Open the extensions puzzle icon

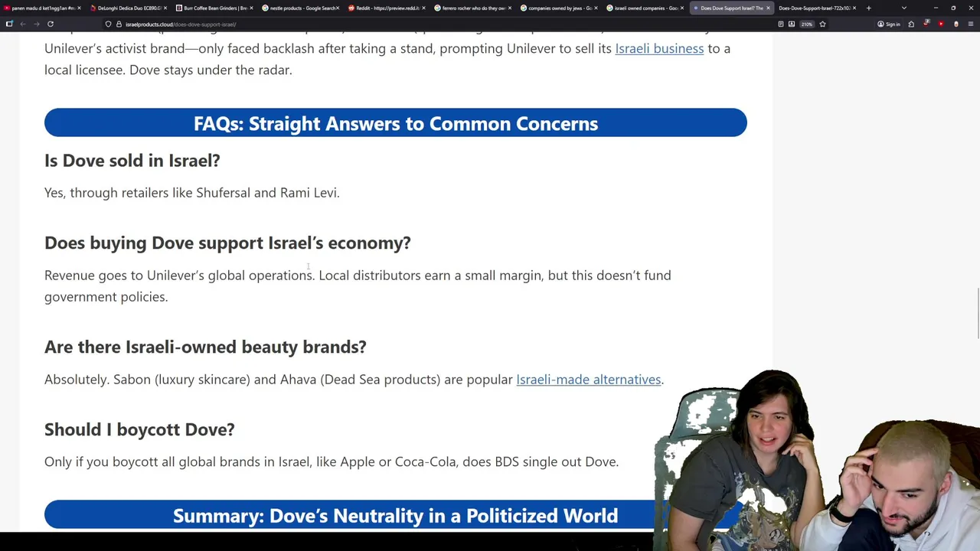[x=911, y=24]
